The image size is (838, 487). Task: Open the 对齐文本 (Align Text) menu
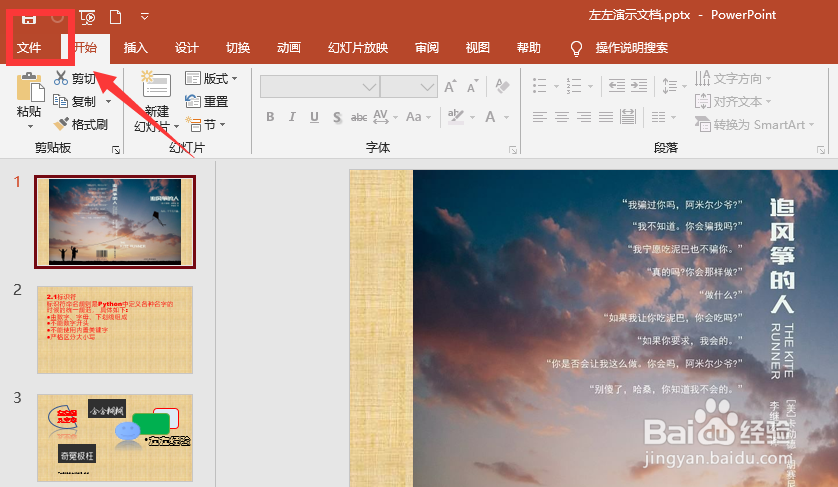coord(733,101)
